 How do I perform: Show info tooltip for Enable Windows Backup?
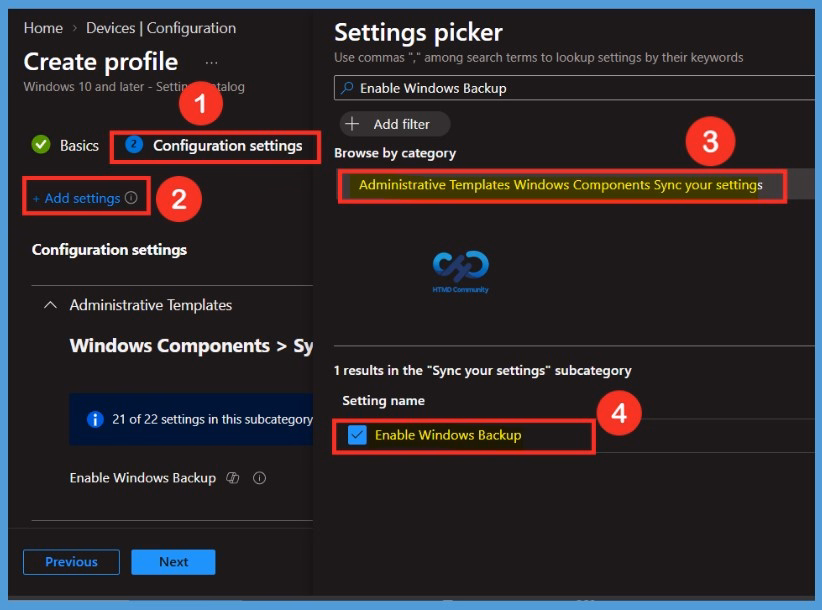click(x=259, y=478)
